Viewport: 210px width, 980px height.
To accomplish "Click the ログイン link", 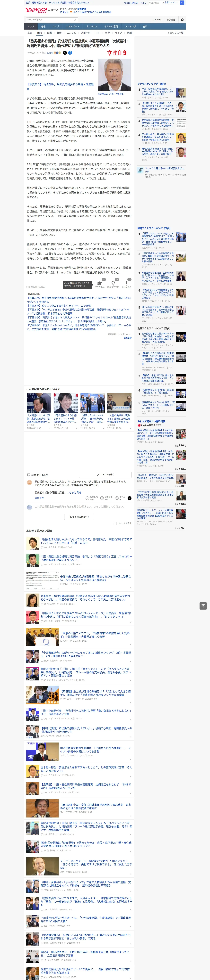I will [x=64, y=12].
